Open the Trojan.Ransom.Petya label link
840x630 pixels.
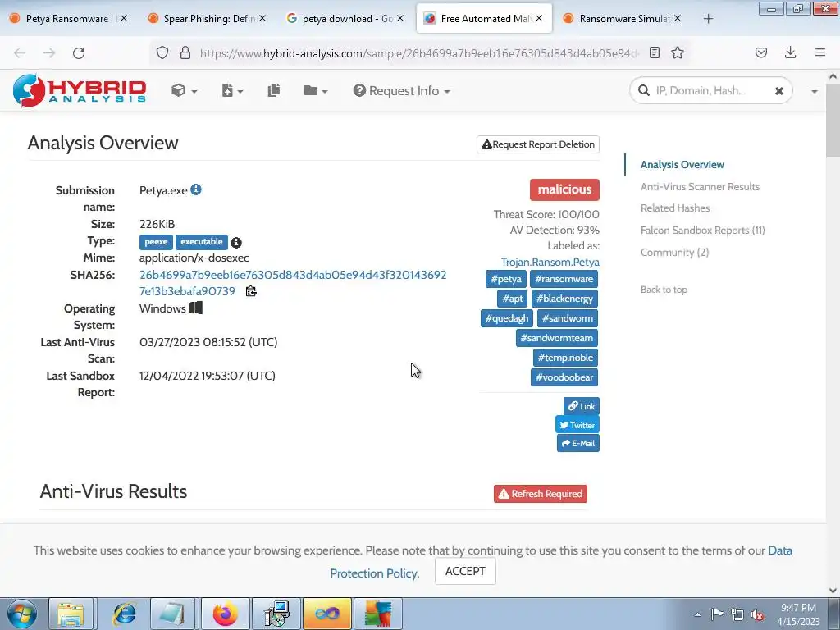(550, 262)
